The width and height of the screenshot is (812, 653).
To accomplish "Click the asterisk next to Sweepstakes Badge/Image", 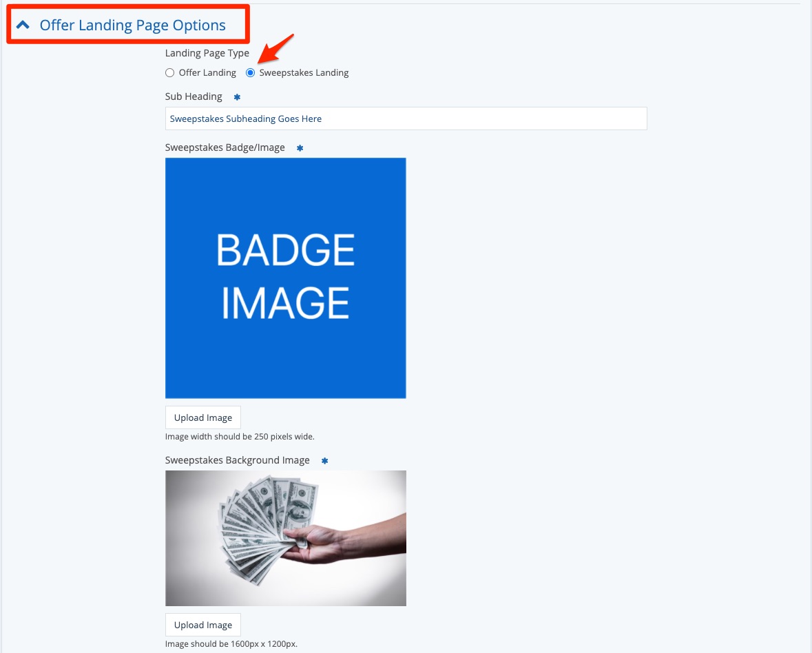I will 300,148.
